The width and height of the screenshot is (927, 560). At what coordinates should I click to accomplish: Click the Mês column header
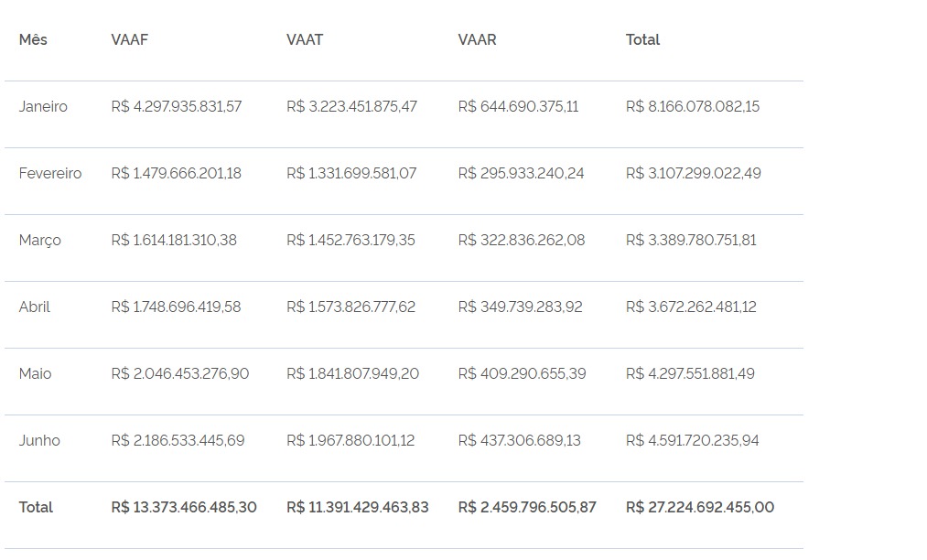click(x=33, y=39)
